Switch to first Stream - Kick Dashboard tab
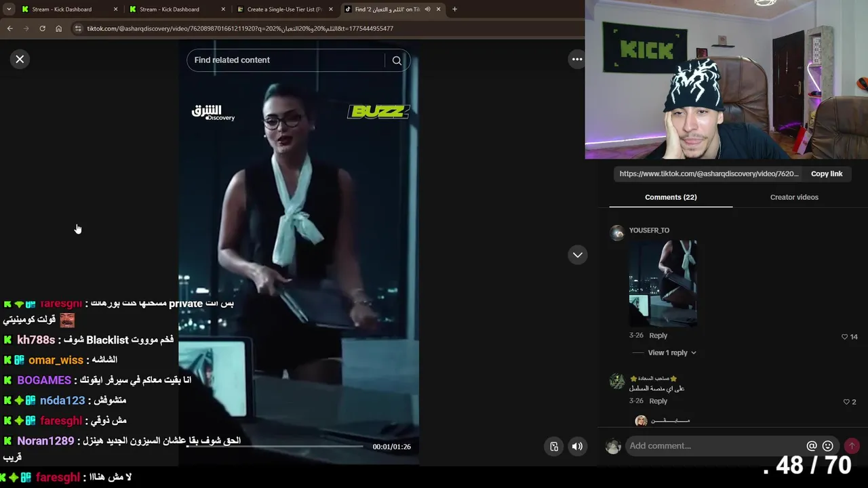 pyautogui.click(x=62, y=9)
